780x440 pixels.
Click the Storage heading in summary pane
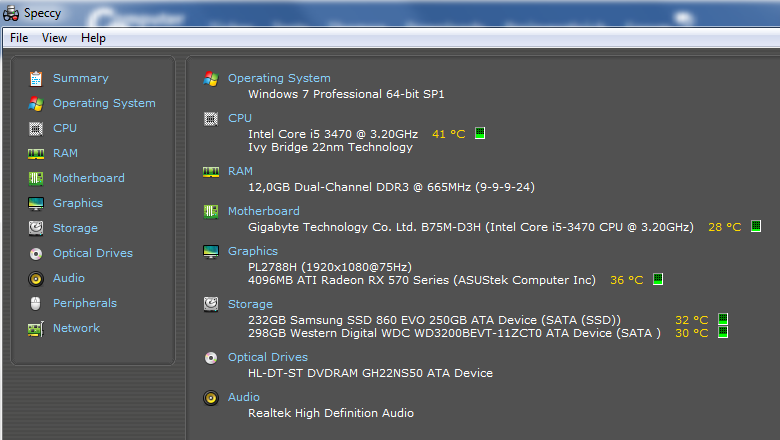[x=250, y=304]
